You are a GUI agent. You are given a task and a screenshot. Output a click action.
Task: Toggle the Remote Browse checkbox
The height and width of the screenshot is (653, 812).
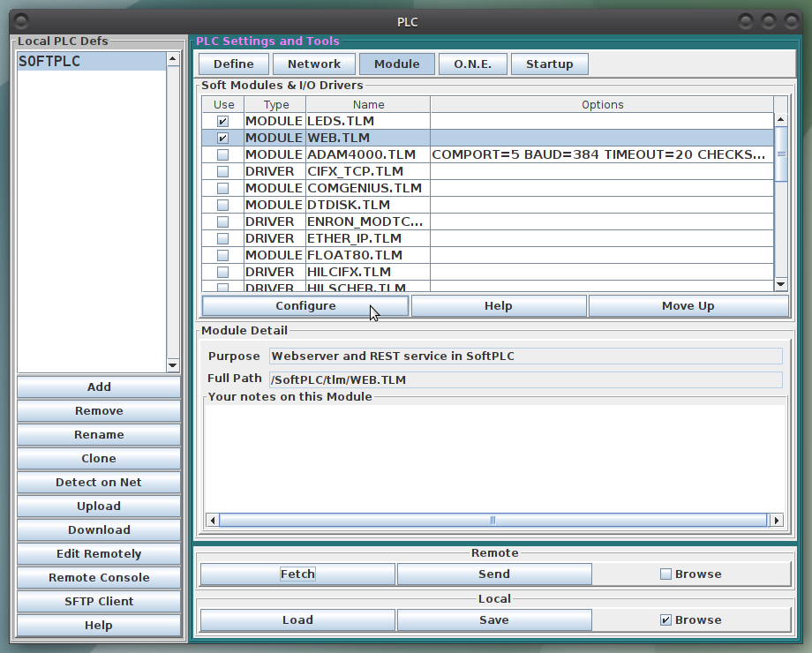click(666, 574)
